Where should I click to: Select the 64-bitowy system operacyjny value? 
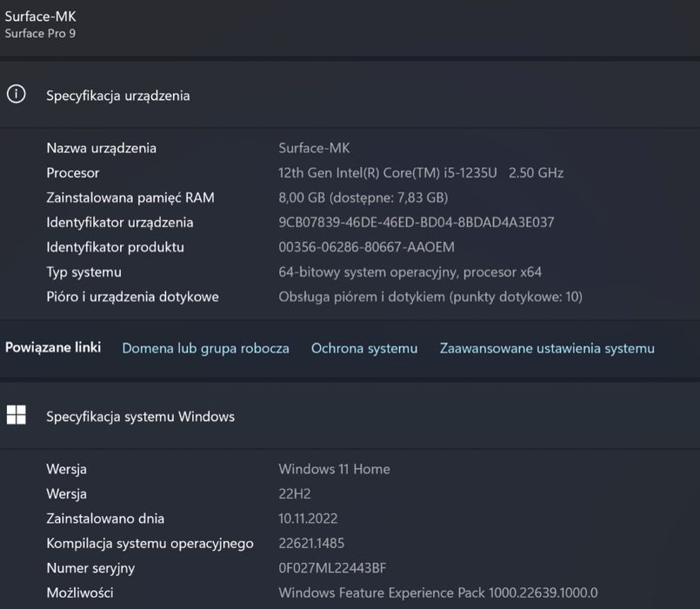(x=410, y=272)
